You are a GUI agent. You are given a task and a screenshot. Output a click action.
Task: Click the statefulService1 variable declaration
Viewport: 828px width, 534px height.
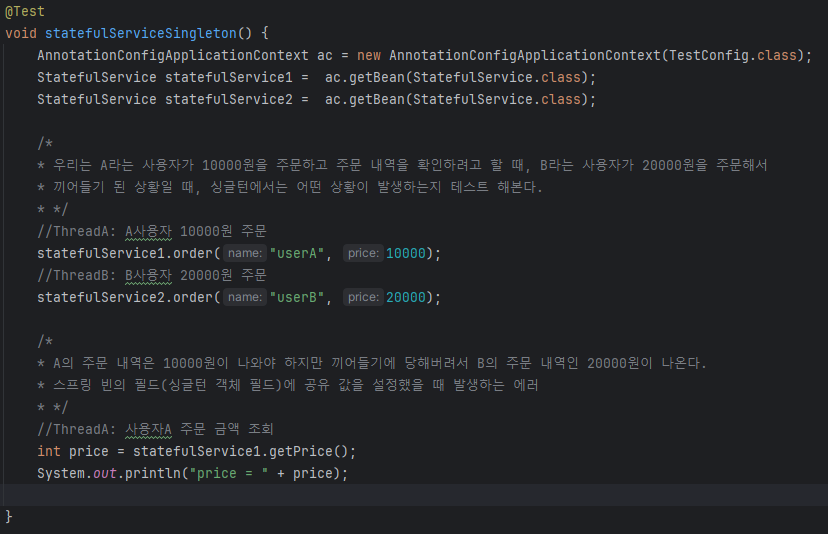point(229,78)
